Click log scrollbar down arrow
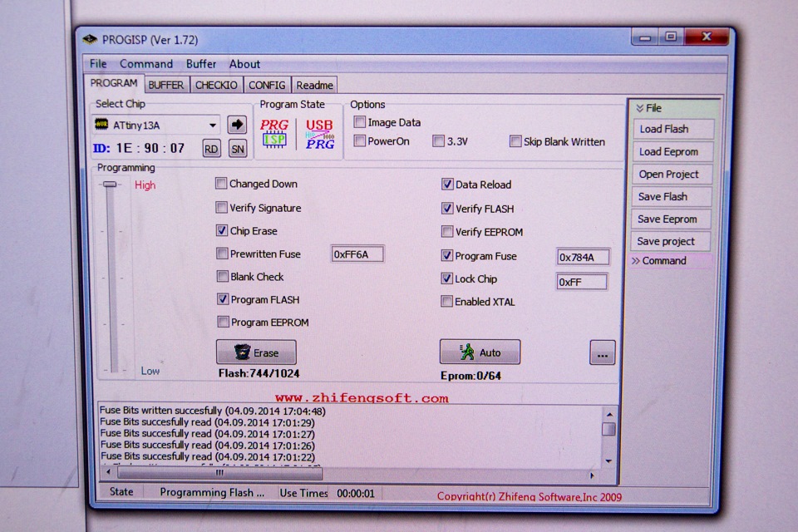Image resolution: width=798 pixels, height=532 pixels. (x=608, y=461)
